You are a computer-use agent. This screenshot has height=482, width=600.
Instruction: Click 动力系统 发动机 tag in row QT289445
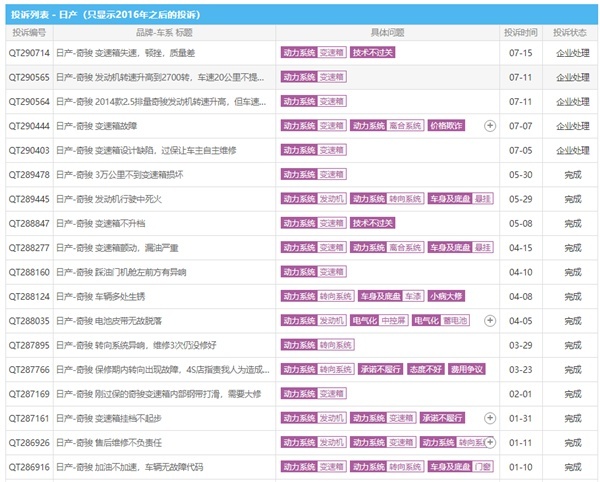tap(314, 199)
